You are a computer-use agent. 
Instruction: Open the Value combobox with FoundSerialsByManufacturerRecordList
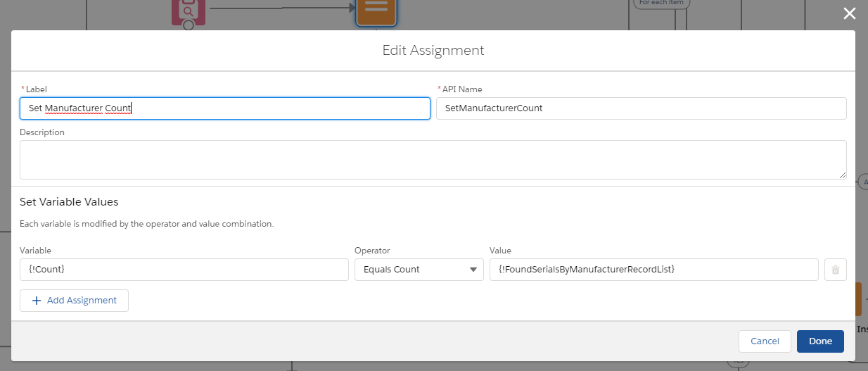(653, 270)
